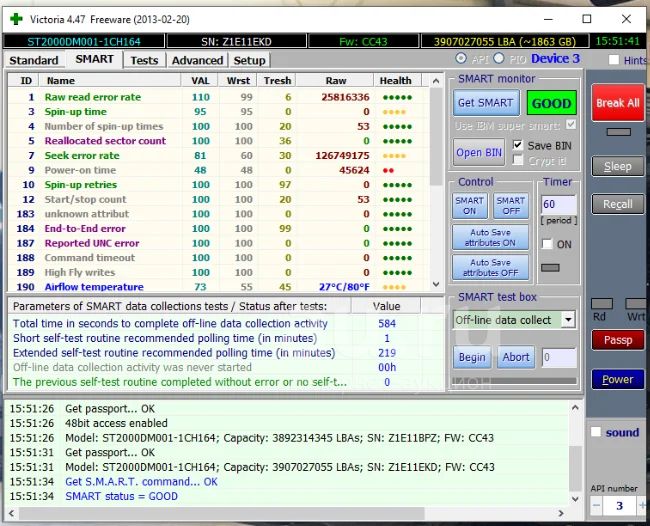Select the PIO radio button

pyautogui.click(x=499, y=58)
